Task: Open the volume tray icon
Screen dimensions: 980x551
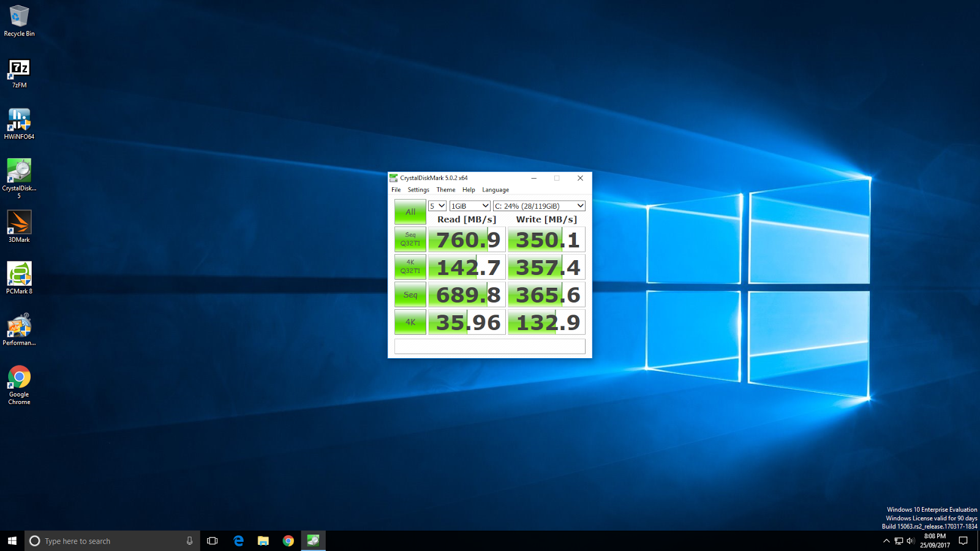Action: pyautogui.click(x=911, y=541)
